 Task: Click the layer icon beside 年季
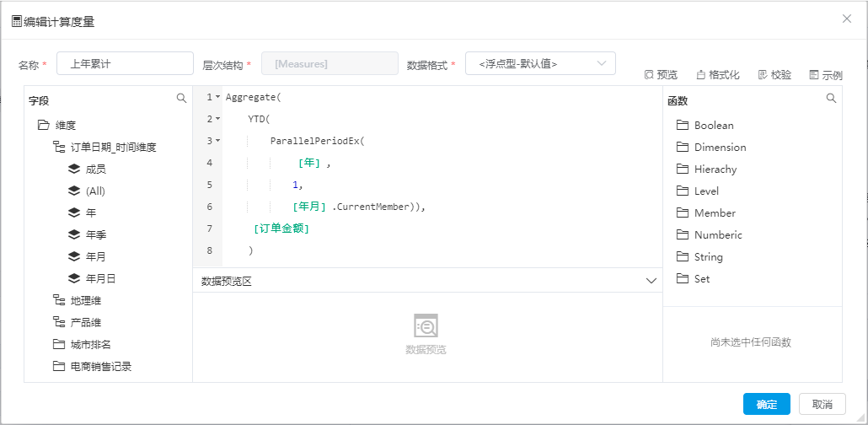pyautogui.click(x=73, y=235)
